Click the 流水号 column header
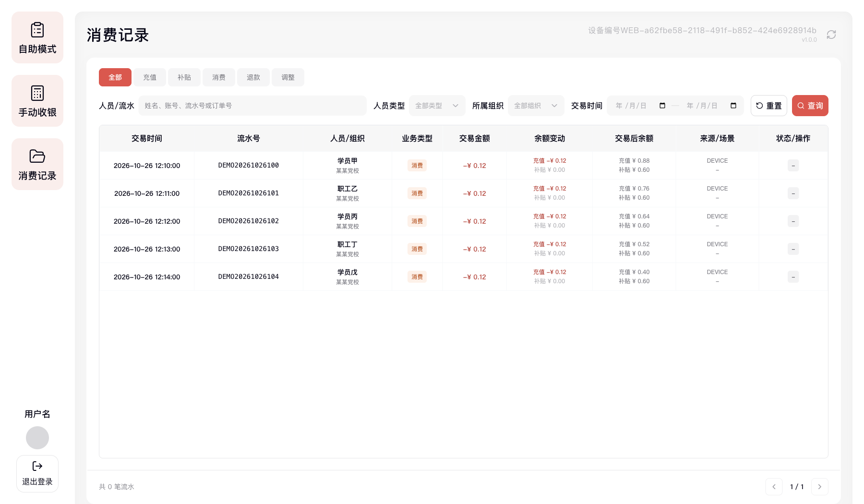 [x=249, y=138]
